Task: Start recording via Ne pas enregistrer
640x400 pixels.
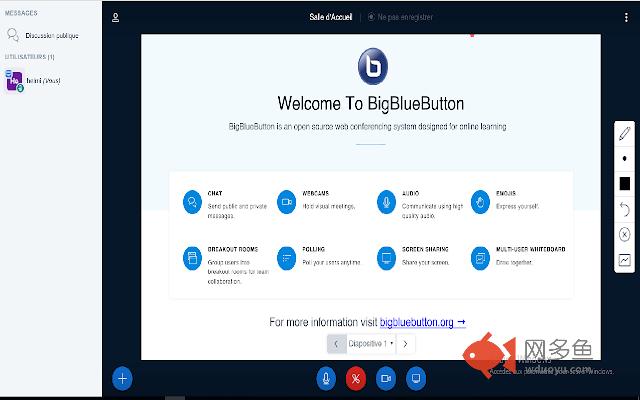Action: 400,17
